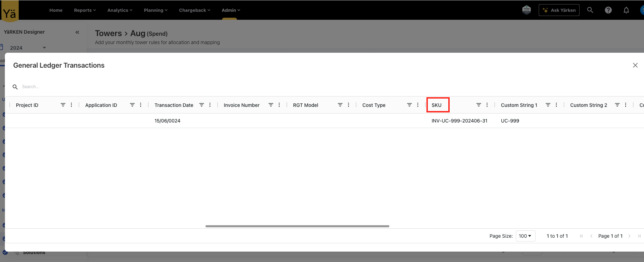Click the Yä logo
644x262 pixels.
pyautogui.click(x=10, y=11)
